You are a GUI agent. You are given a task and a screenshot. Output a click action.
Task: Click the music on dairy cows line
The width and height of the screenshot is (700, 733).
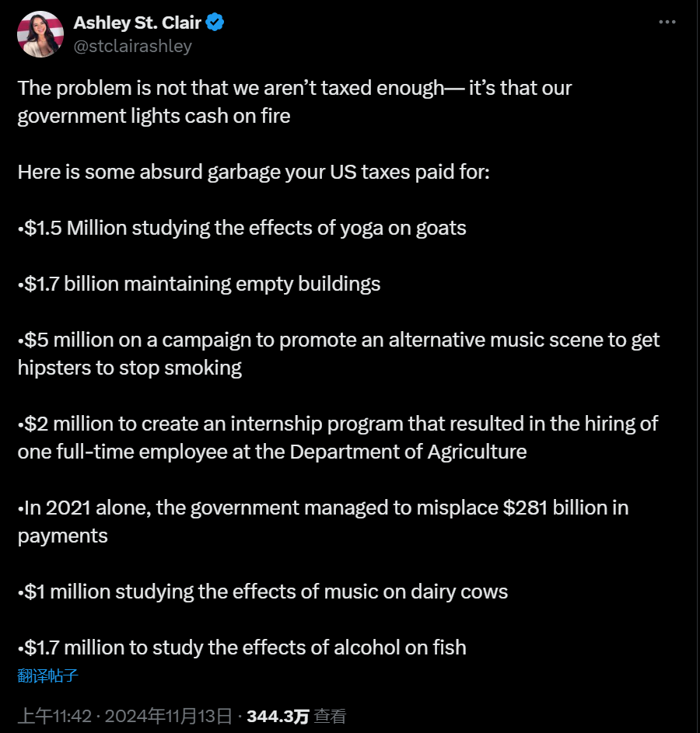[262, 592]
